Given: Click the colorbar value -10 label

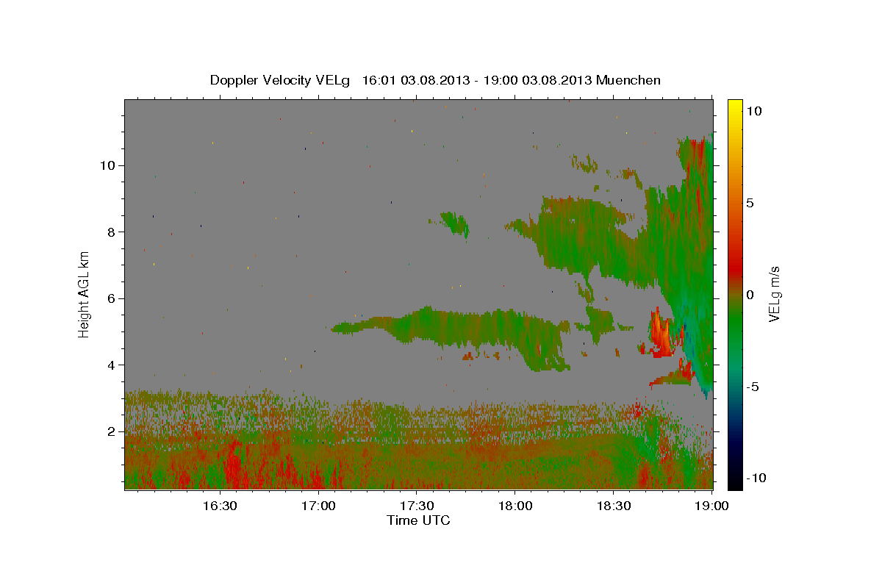Looking at the screenshot, I should tap(756, 478).
